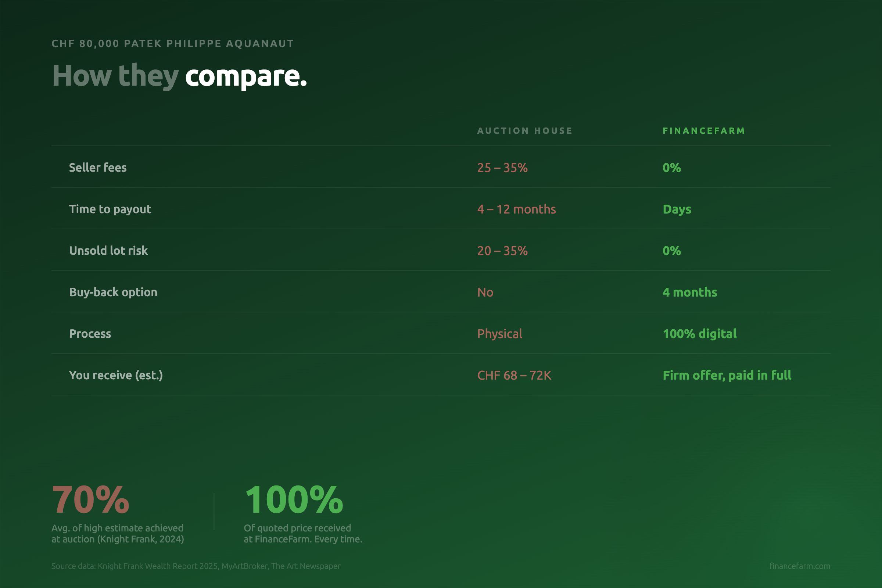Click the 'Seller fees' row label
The image size is (882, 588).
97,168
